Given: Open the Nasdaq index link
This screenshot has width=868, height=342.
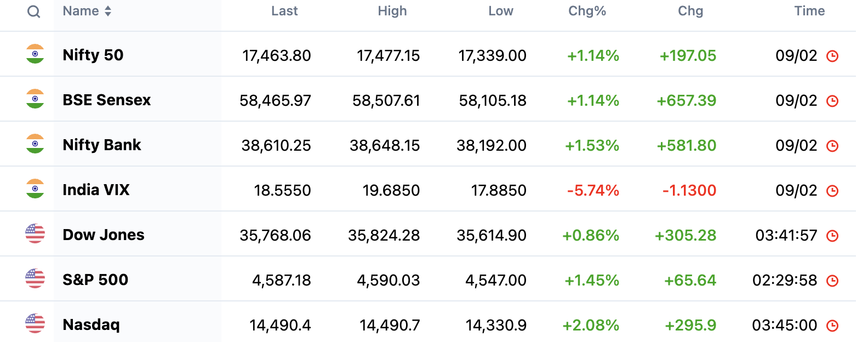Looking at the screenshot, I should (x=91, y=324).
